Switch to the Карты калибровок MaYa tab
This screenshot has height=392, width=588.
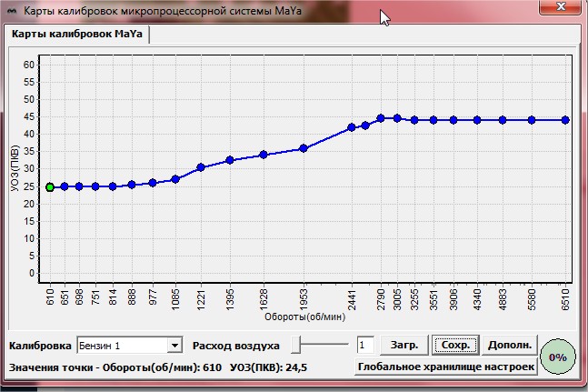[76, 34]
